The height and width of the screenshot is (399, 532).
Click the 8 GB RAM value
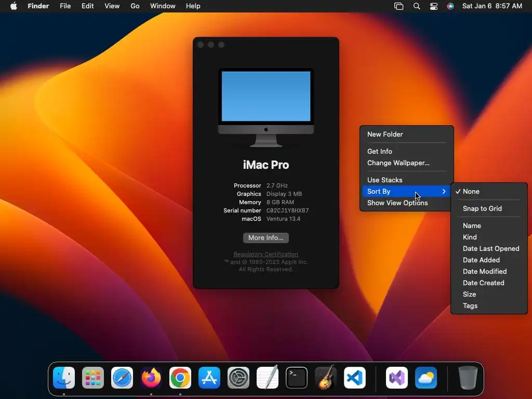click(280, 202)
